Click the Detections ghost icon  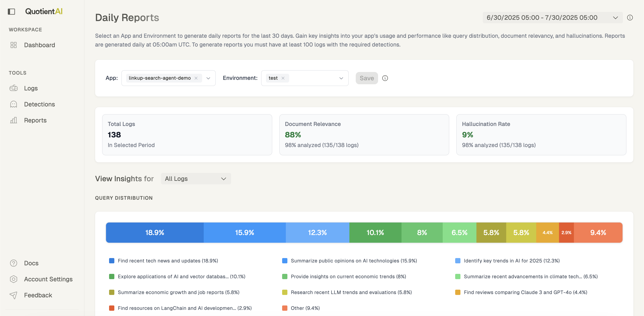click(14, 104)
